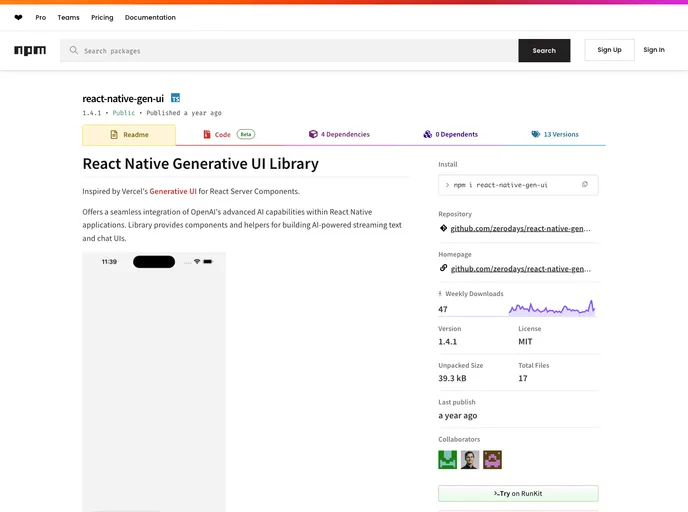Click the license value MIT
Screen dimensions: 688x512
click(525, 341)
